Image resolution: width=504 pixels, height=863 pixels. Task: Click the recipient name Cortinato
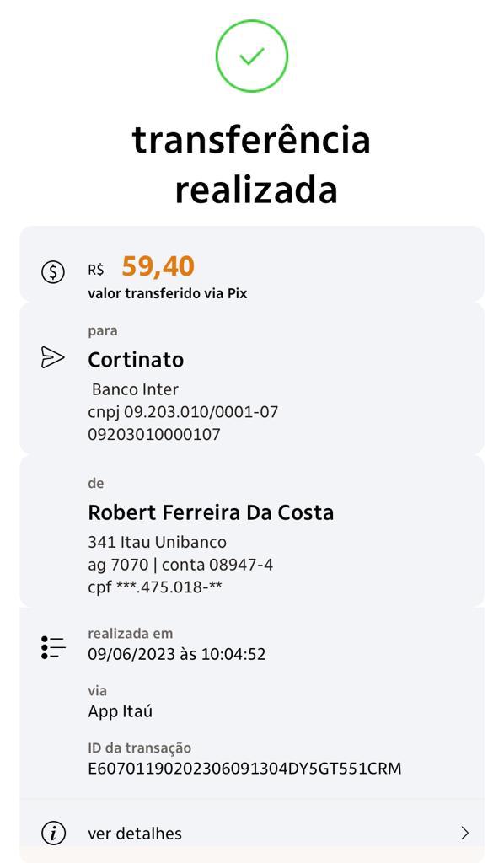[x=136, y=360]
